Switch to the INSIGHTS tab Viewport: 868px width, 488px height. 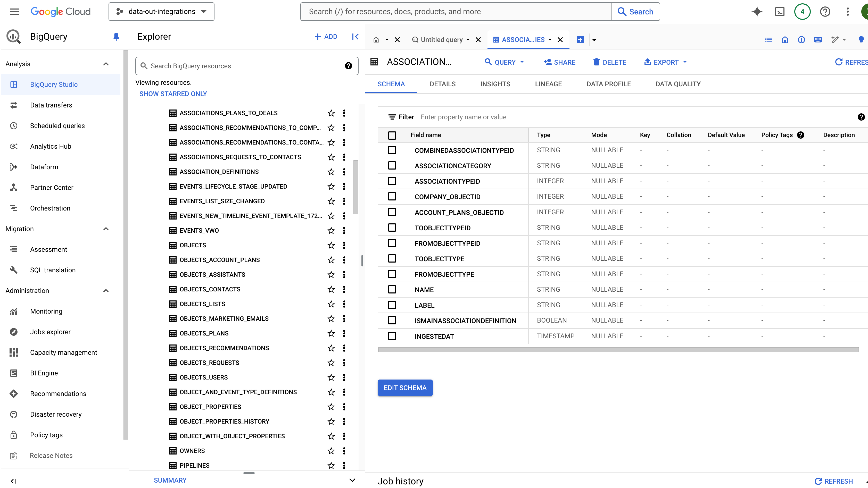click(495, 84)
